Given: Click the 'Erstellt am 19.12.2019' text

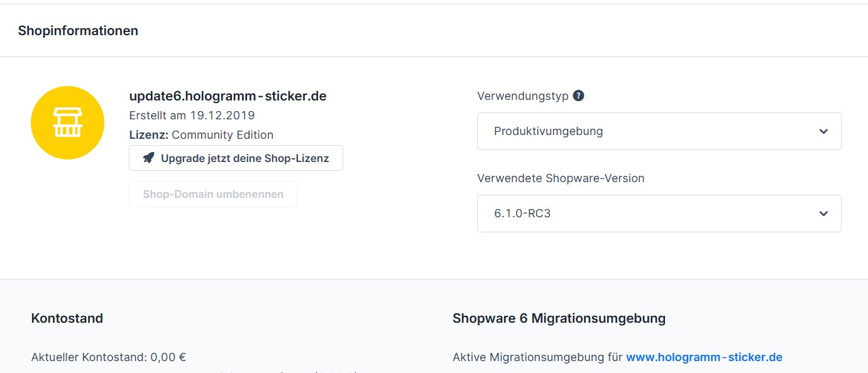Looking at the screenshot, I should point(192,116).
